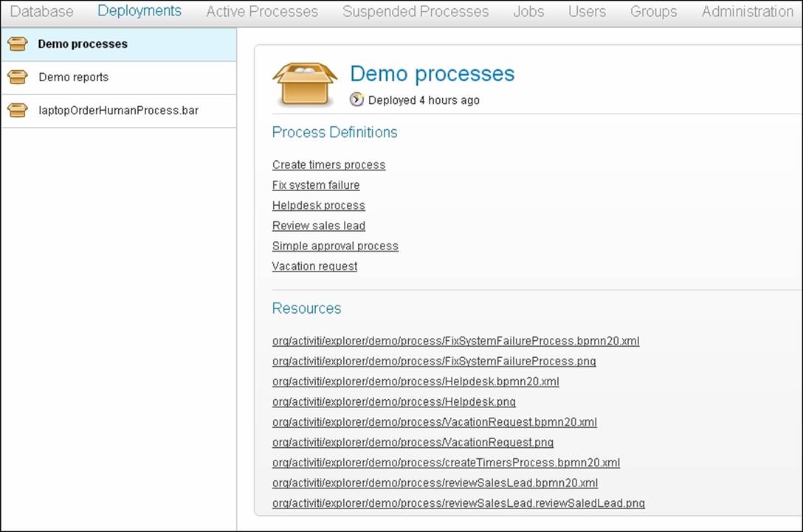Click the clock icon next to deployment time

(356, 100)
